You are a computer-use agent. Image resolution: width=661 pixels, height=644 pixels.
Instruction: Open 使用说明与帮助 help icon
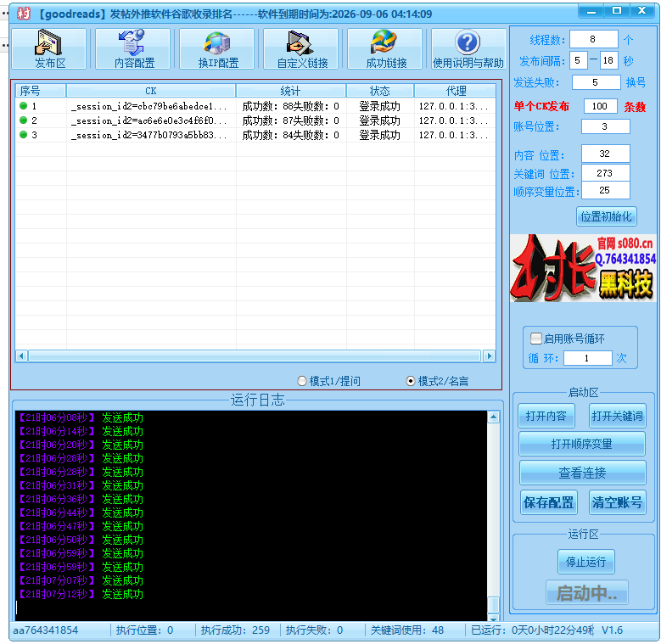click(x=468, y=49)
